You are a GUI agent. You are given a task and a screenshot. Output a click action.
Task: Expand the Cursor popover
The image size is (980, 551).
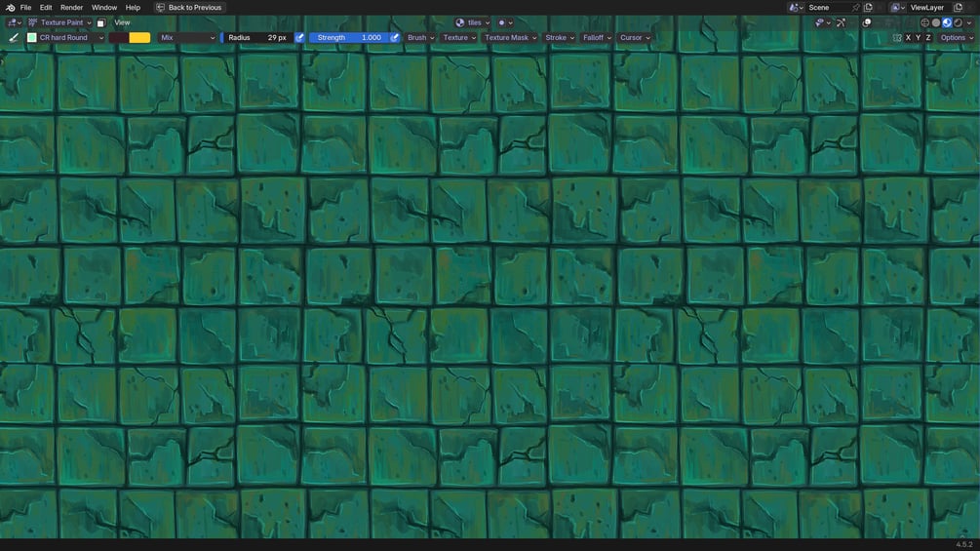(x=635, y=37)
